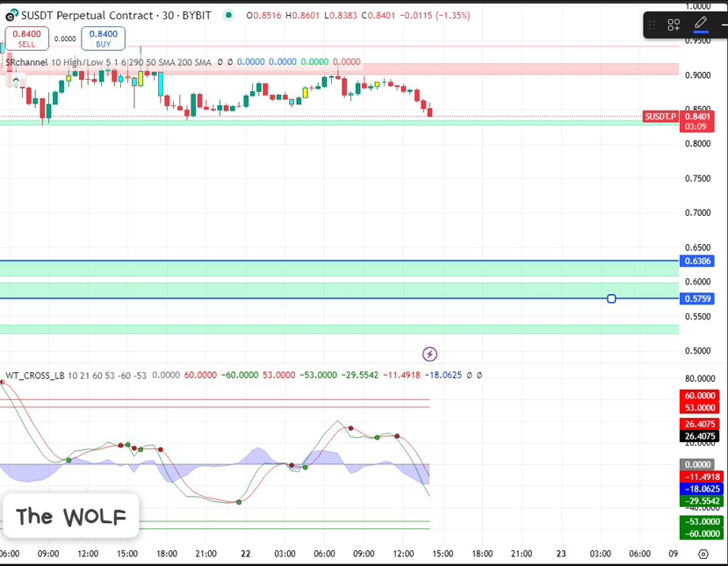728x566 pixels.
Task: Click the 0.5000 price scale label
Action: pos(698,351)
